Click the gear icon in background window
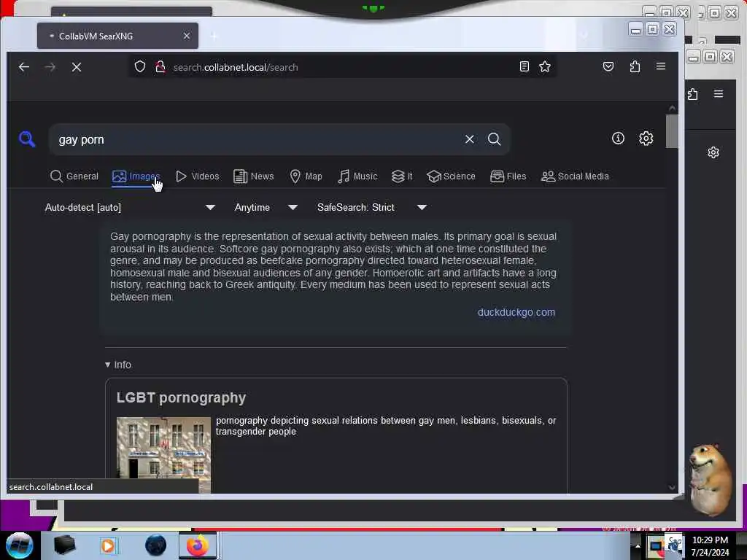The height and width of the screenshot is (560, 747). click(713, 152)
